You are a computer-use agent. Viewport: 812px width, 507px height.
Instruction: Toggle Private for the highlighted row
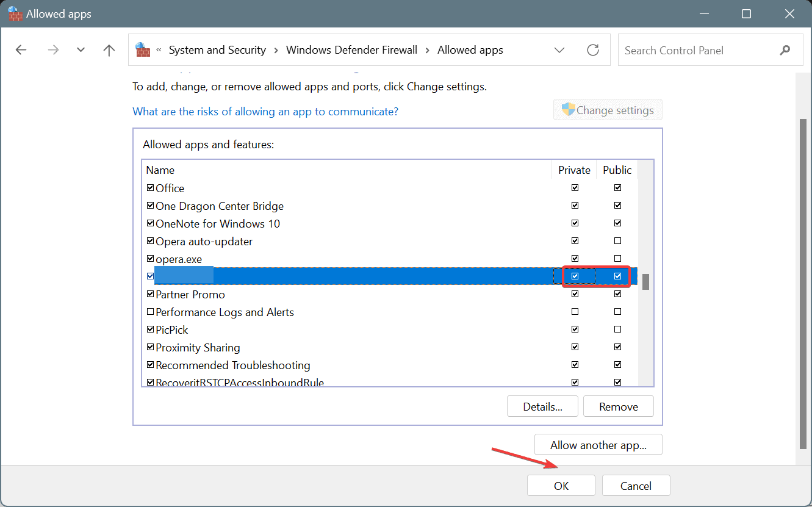[575, 276]
